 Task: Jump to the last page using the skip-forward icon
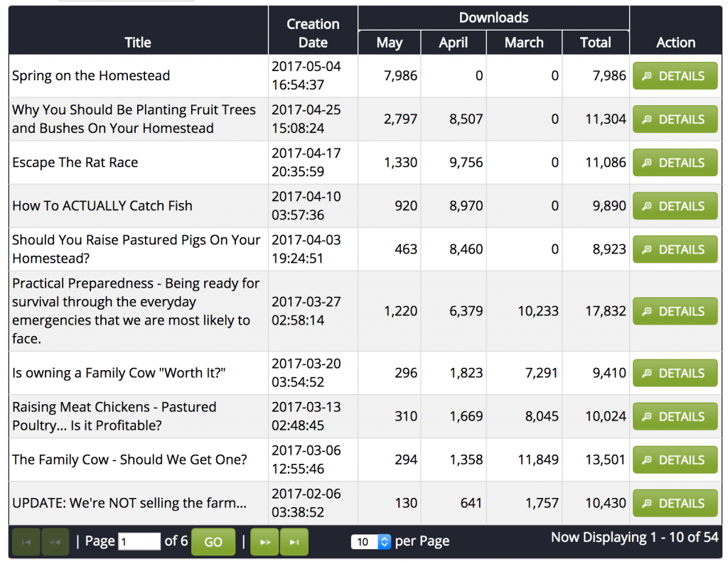pyautogui.click(x=294, y=541)
